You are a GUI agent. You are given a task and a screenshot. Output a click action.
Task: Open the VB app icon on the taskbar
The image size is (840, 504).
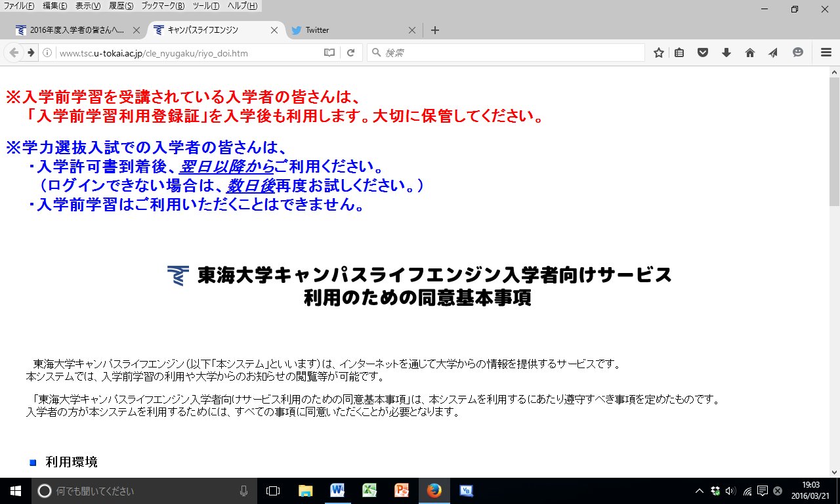467,491
